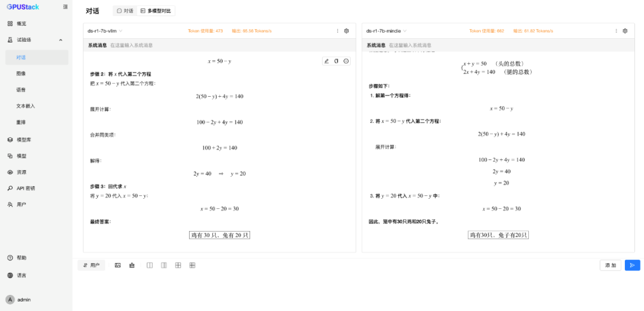Click the blue send message button

[633, 266]
